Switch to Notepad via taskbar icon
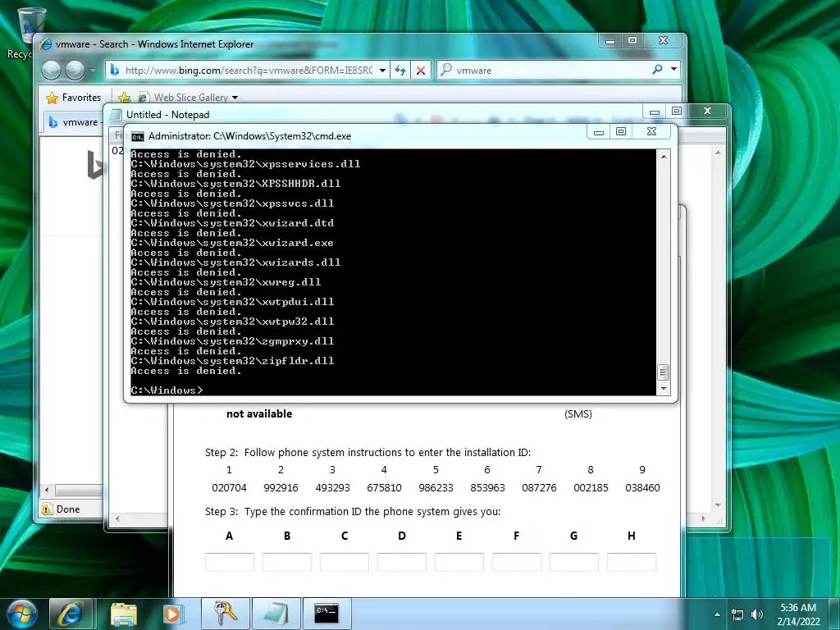Image resolution: width=840 pixels, height=630 pixels. tap(276, 614)
